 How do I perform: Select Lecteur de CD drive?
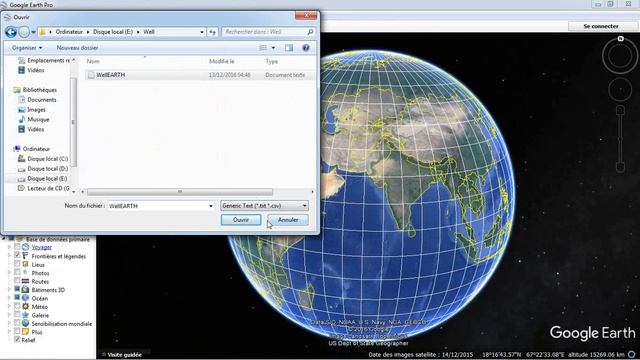click(x=44, y=188)
